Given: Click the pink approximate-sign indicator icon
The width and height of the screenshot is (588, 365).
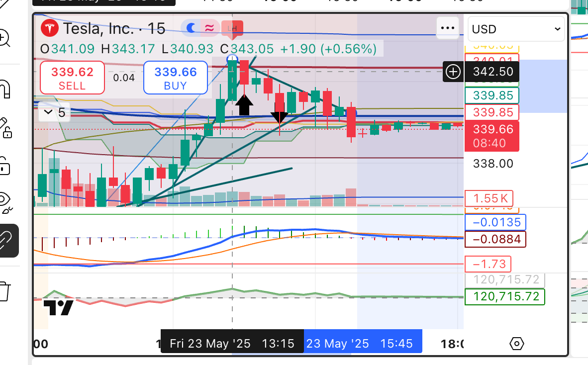Looking at the screenshot, I should pyautogui.click(x=209, y=28).
